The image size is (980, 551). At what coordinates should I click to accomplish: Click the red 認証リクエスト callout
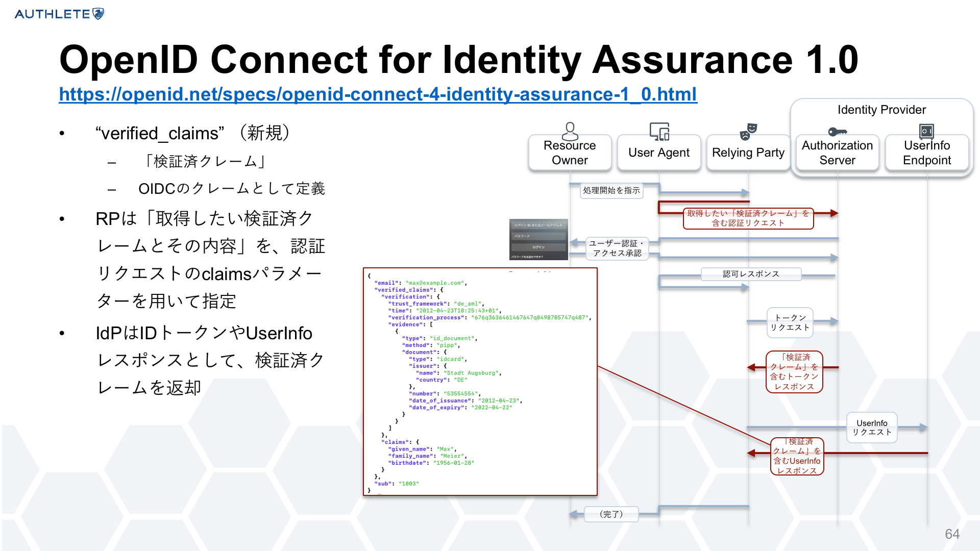[x=748, y=218]
